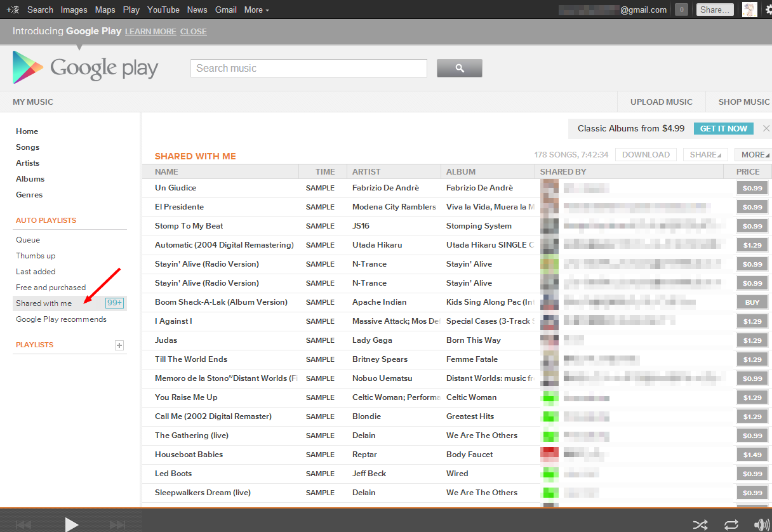The image size is (772, 532).
Task: Open the SHARE dropdown above song list
Action: pyautogui.click(x=705, y=154)
